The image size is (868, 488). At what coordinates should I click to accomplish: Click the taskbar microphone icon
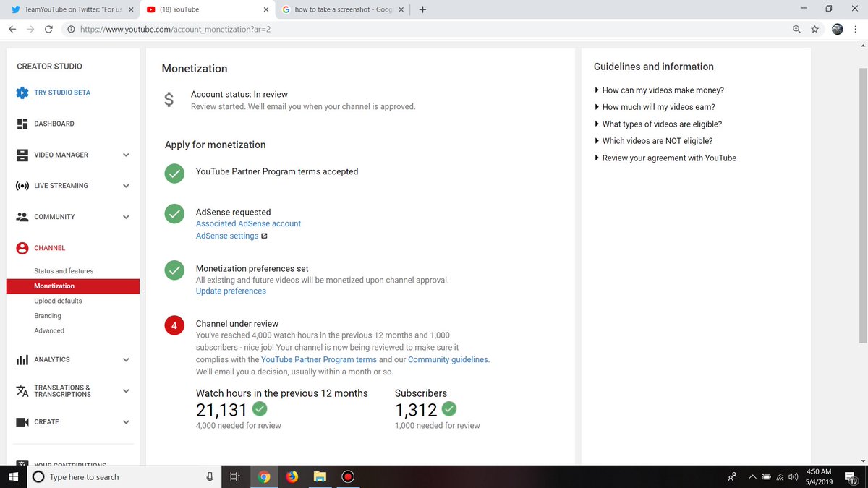click(x=210, y=476)
